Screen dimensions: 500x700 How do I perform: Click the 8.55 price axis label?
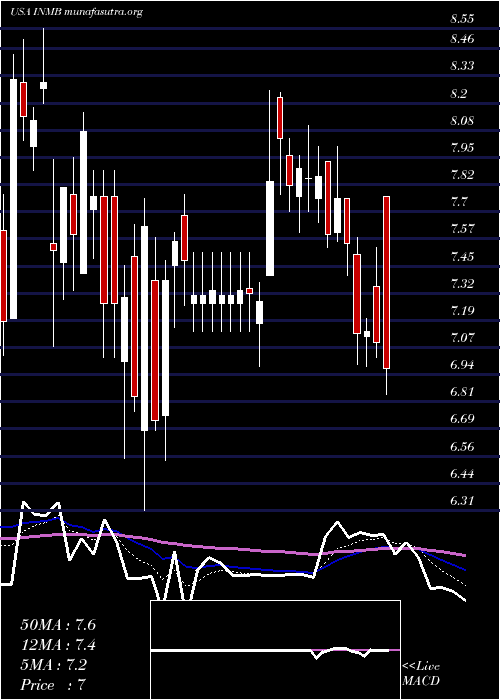[x=462, y=19]
